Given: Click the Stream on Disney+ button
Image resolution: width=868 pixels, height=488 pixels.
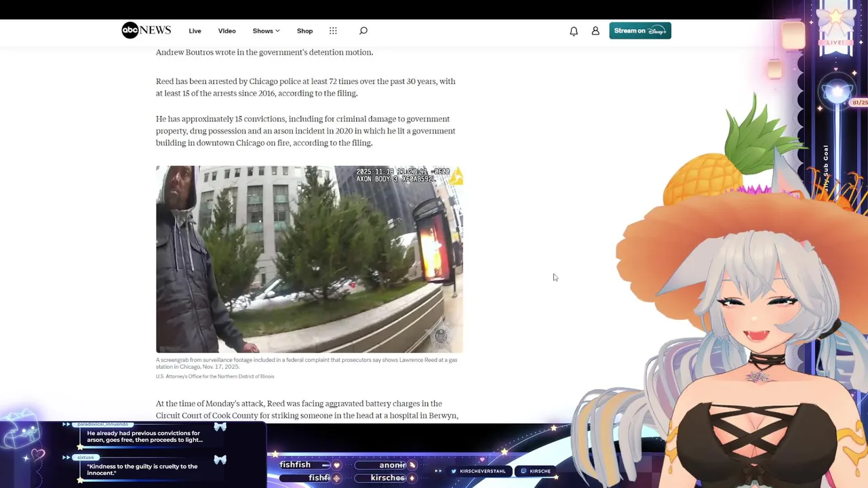Looking at the screenshot, I should [x=640, y=30].
